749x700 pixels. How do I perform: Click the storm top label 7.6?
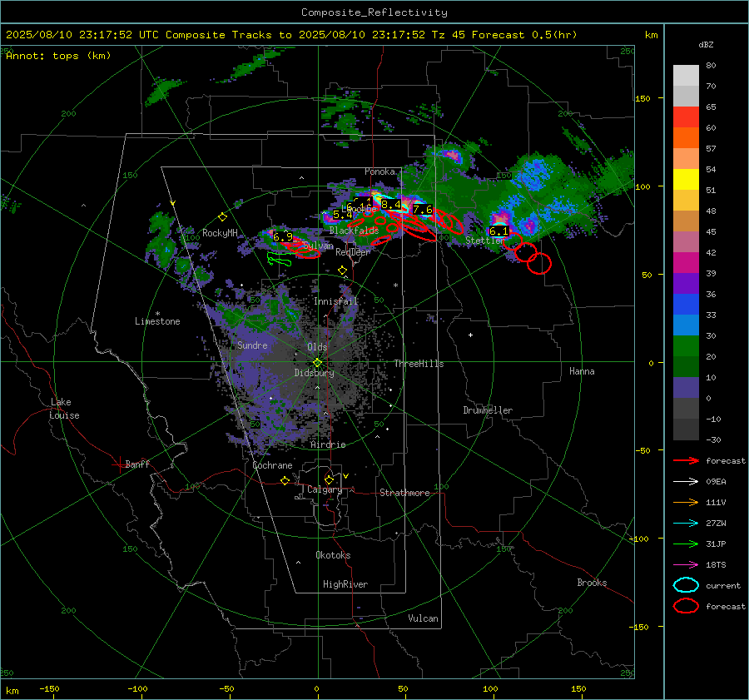pos(423,209)
